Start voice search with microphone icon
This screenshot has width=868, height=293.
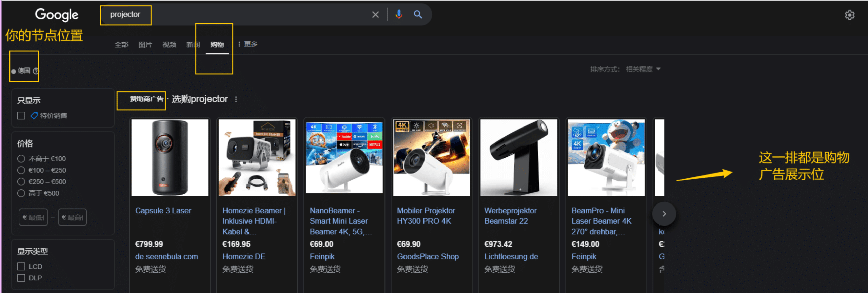399,15
